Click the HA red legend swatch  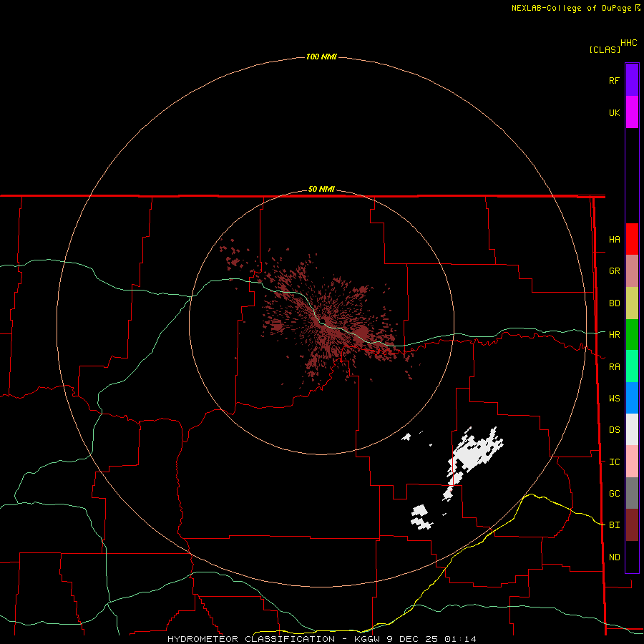[x=632, y=239]
